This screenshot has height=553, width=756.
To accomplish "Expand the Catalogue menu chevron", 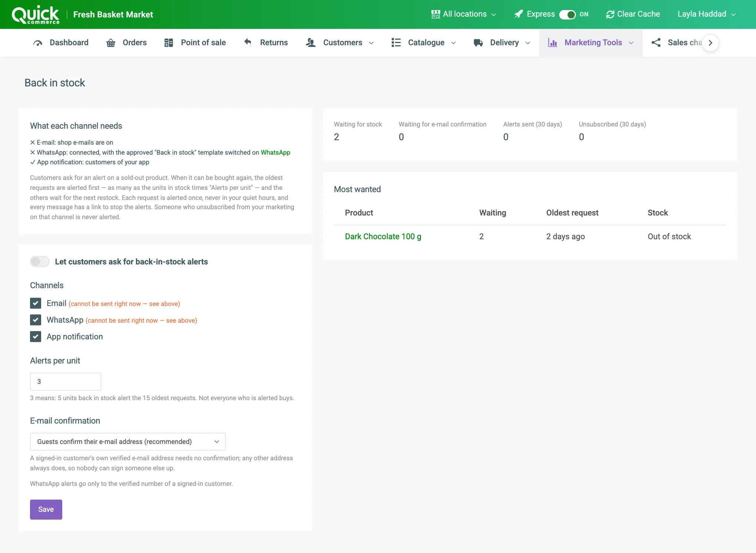I will click(453, 43).
